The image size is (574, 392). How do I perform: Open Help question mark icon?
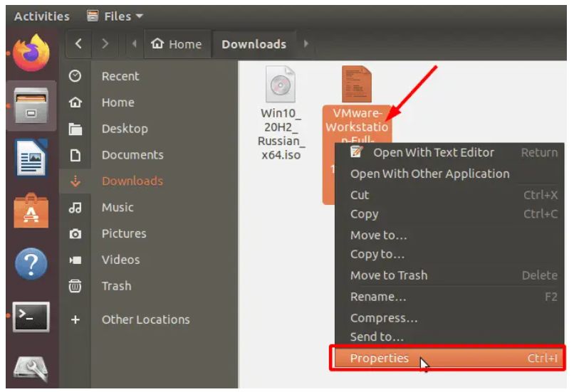click(x=31, y=264)
